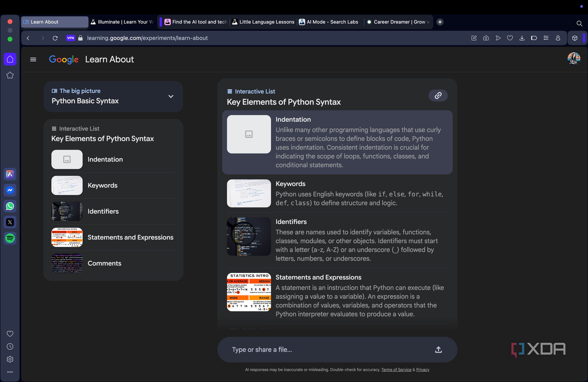Screen dimensions: 588x382
Task: Open the extensions cube icon
Action: click(x=575, y=38)
